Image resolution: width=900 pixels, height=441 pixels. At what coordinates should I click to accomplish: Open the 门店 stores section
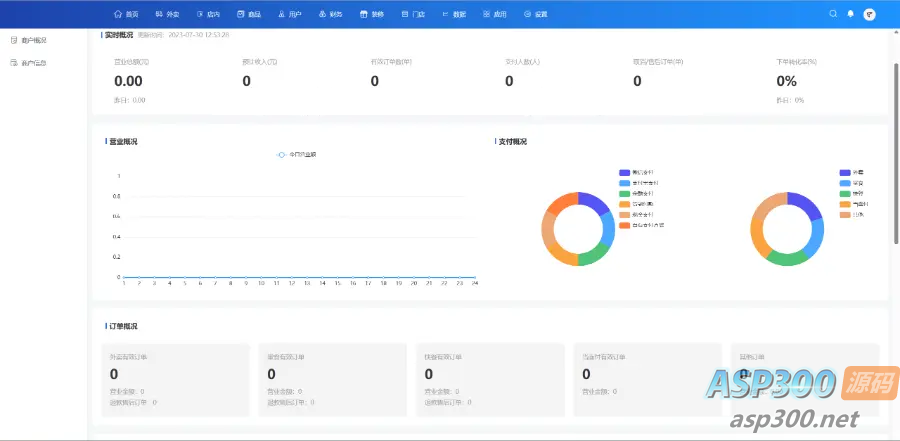pyautogui.click(x=412, y=15)
